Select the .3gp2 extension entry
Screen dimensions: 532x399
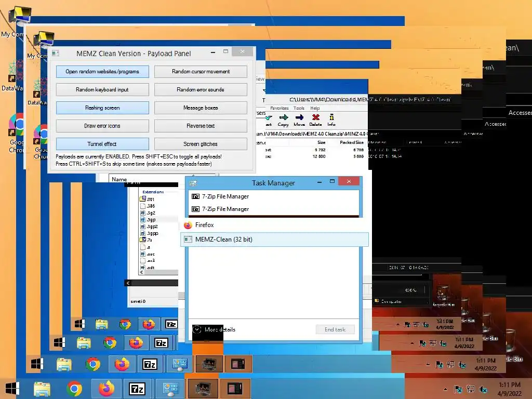click(x=149, y=227)
